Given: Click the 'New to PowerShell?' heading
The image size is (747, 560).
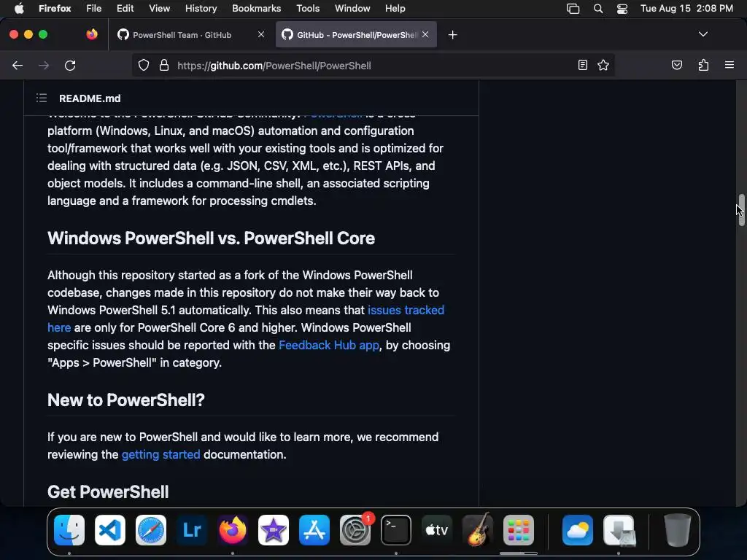Looking at the screenshot, I should pos(125,400).
